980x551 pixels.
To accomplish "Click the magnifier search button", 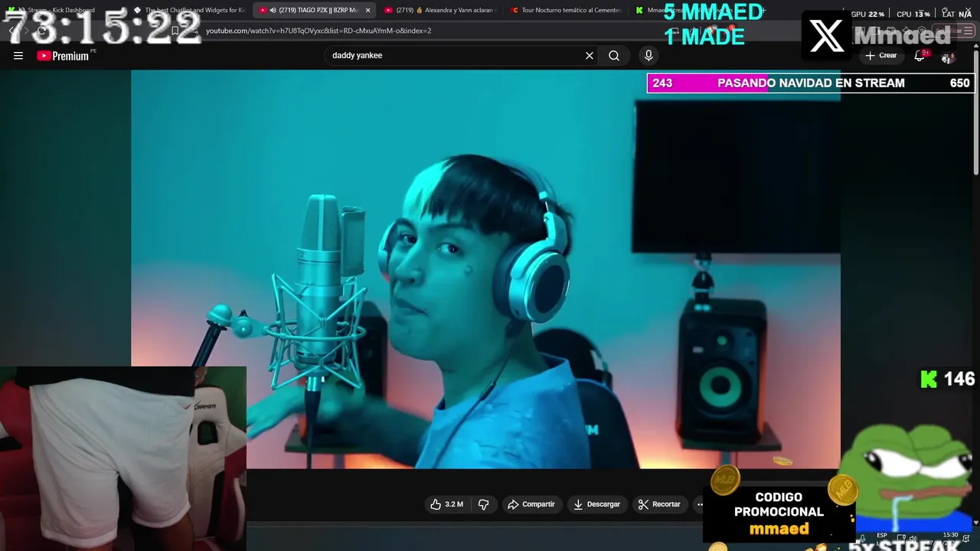I will (614, 55).
